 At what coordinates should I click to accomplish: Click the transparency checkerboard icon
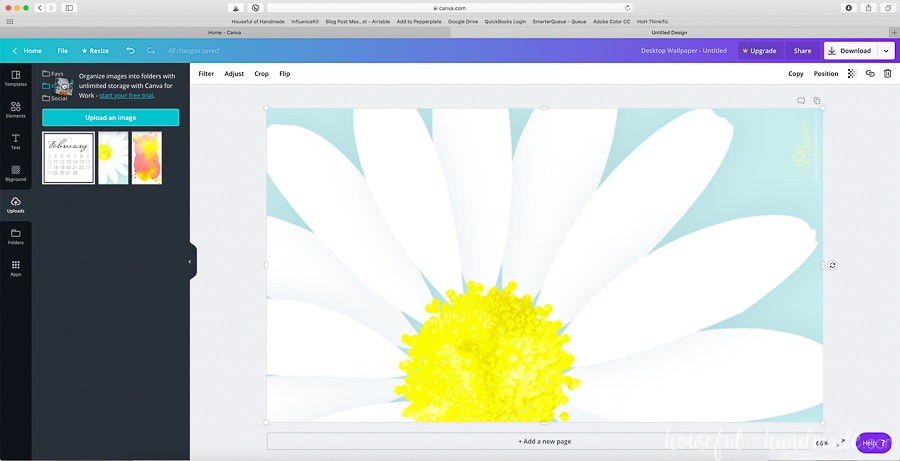851,73
